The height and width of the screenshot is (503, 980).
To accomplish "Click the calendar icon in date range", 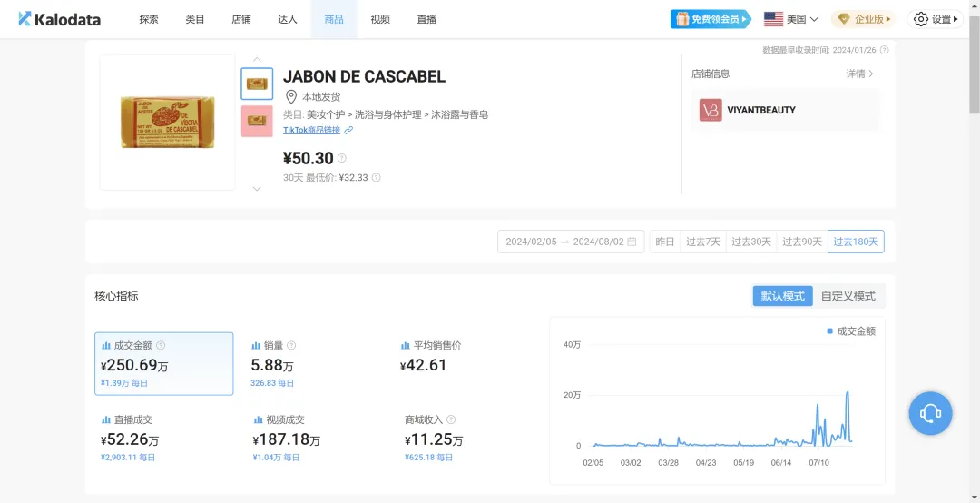I will coord(632,242).
